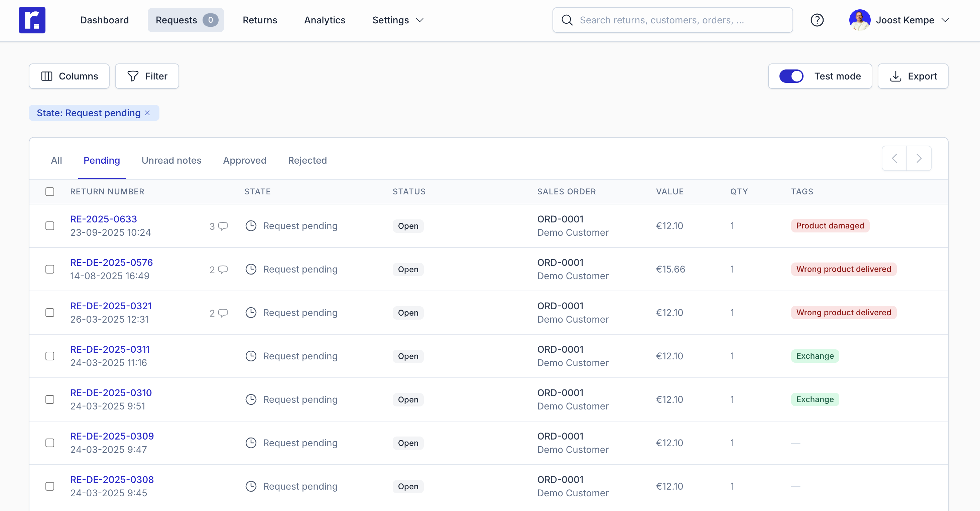Open return RE-DE-2025-0311 link
Viewport: 980px width, 511px height.
click(x=110, y=349)
